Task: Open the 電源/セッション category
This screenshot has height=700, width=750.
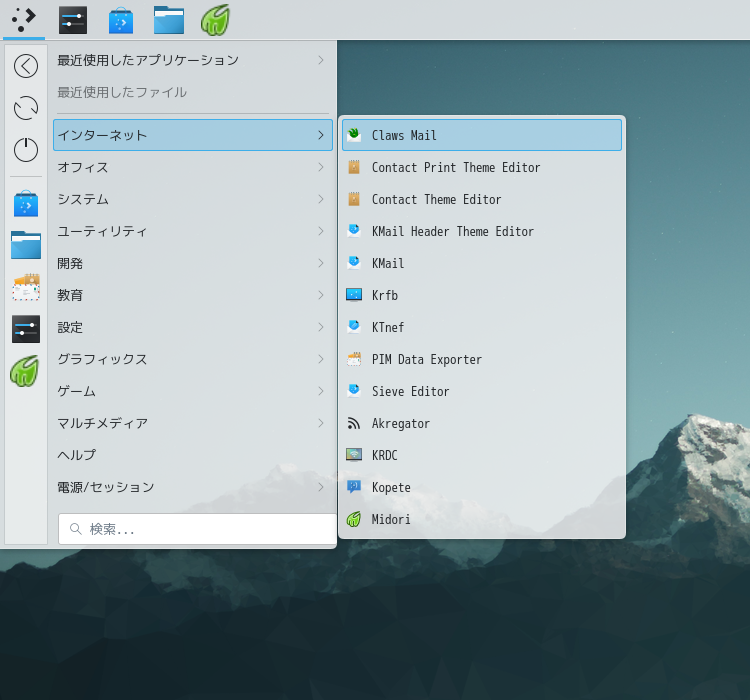Action: (193, 487)
